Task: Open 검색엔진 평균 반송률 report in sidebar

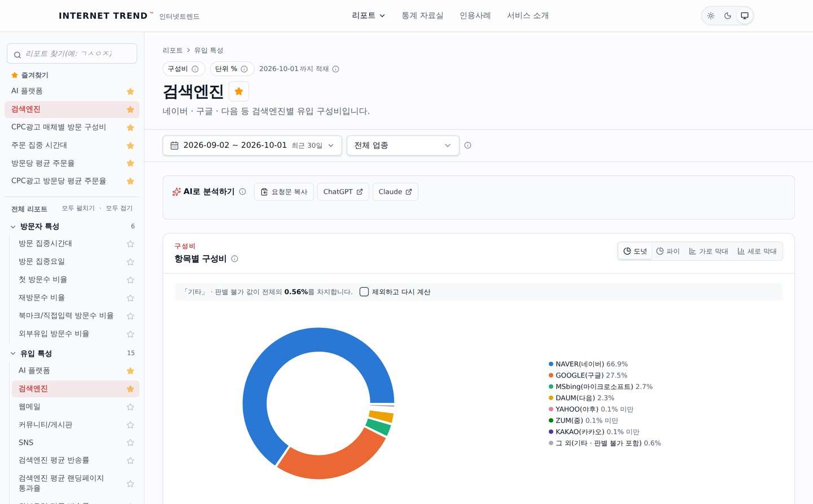Action: [x=54, y=461]
